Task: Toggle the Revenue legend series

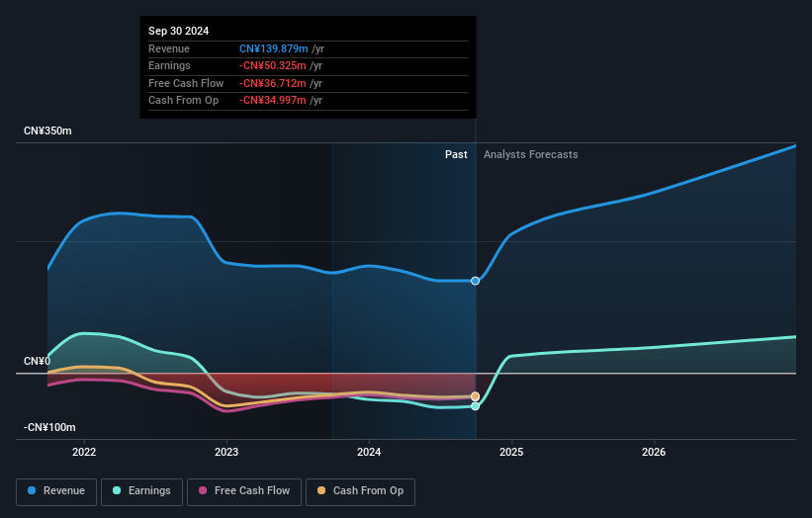Action: click(56, 491)
